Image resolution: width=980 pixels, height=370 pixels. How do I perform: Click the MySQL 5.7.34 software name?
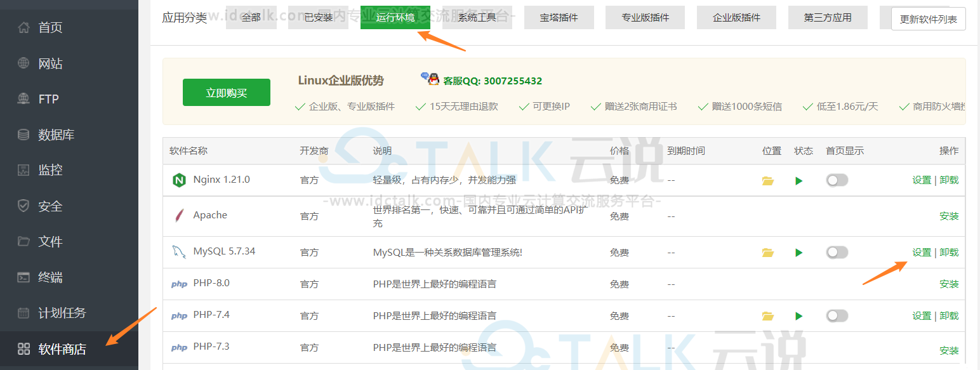pyautogui.click(x=224, y=251)
